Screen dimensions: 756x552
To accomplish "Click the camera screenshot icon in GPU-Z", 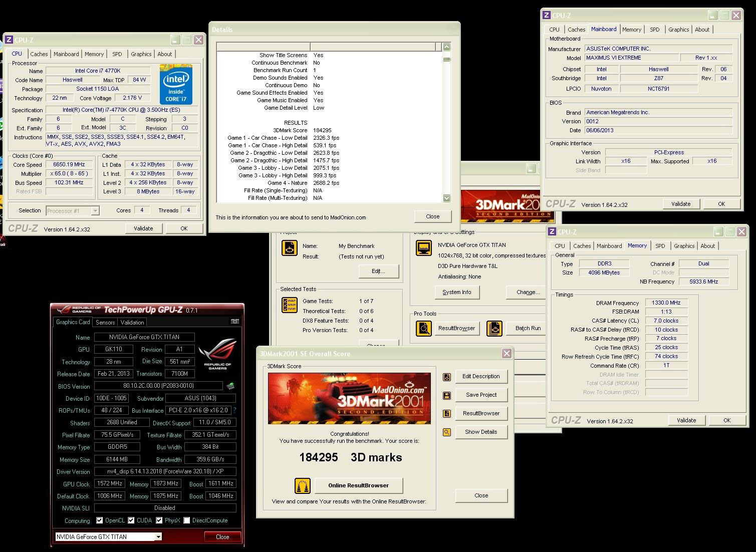I will pyautogui.click(x=234, y=322).
